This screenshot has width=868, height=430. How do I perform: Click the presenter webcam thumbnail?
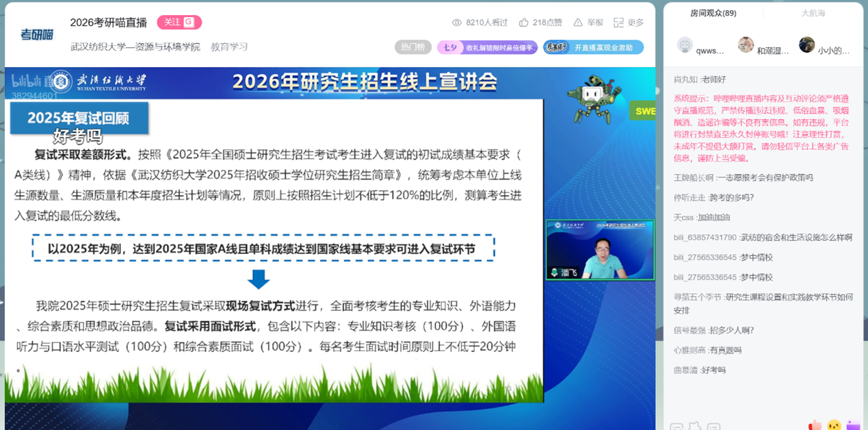pos(600,250)
